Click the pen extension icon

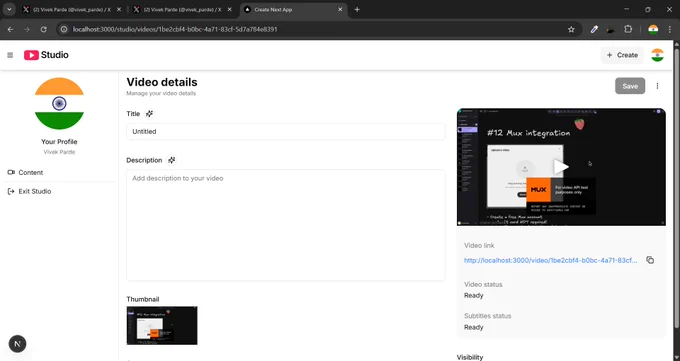(x=594, y=29)
